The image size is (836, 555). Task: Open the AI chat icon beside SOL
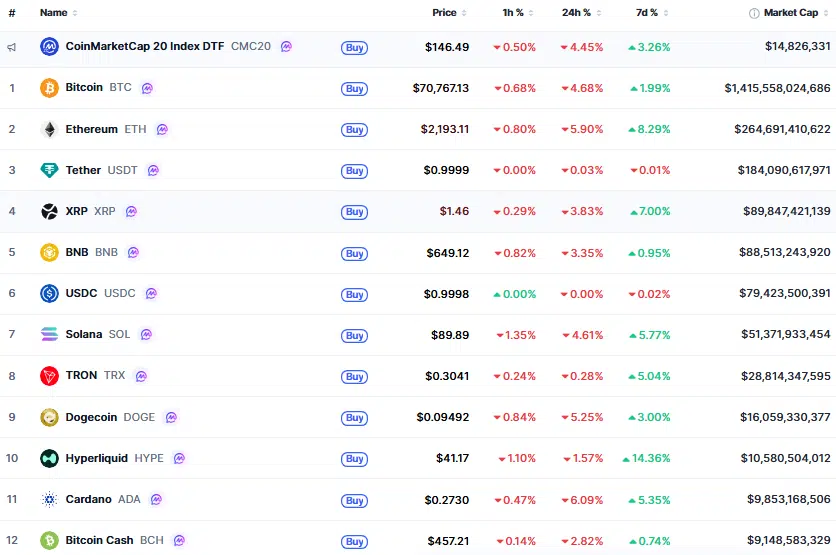146,334
